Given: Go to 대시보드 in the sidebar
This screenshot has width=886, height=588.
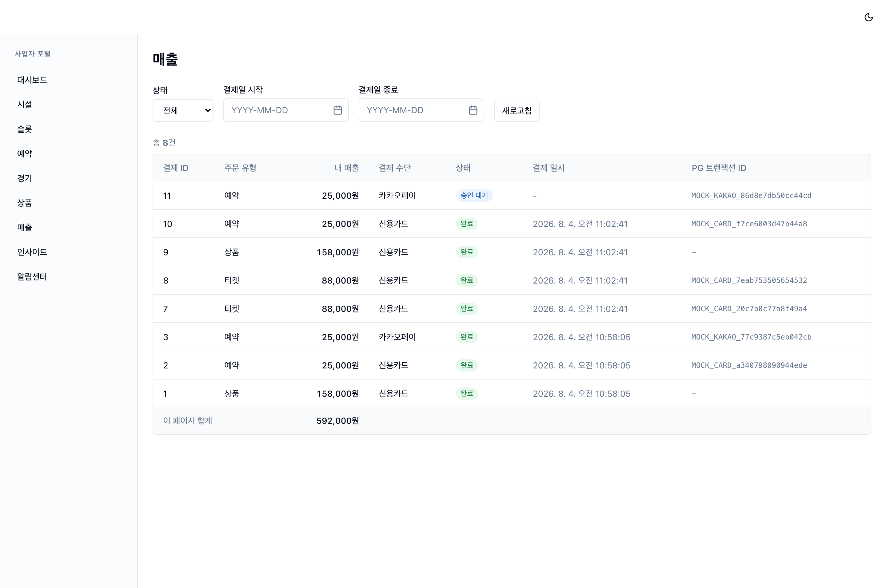Looking at the screenshot, I should click(32, 80).
